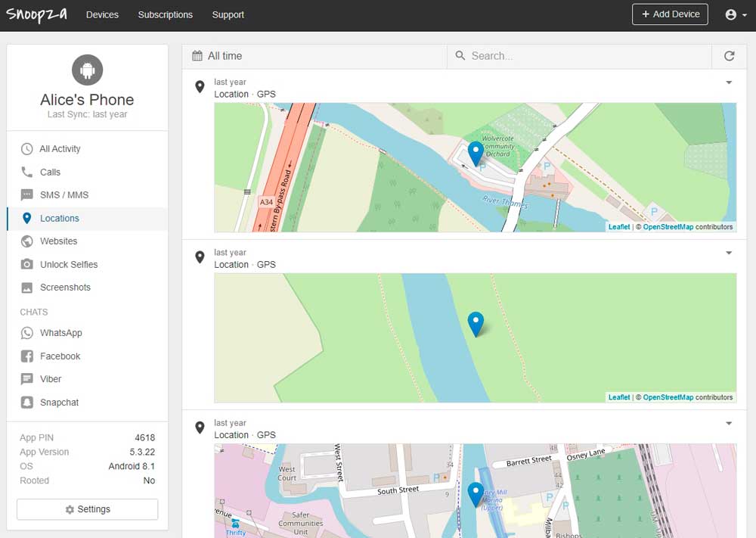Open the Snoopza logo home link
This screenshot has height=538, width=756.
click(36, 14)
